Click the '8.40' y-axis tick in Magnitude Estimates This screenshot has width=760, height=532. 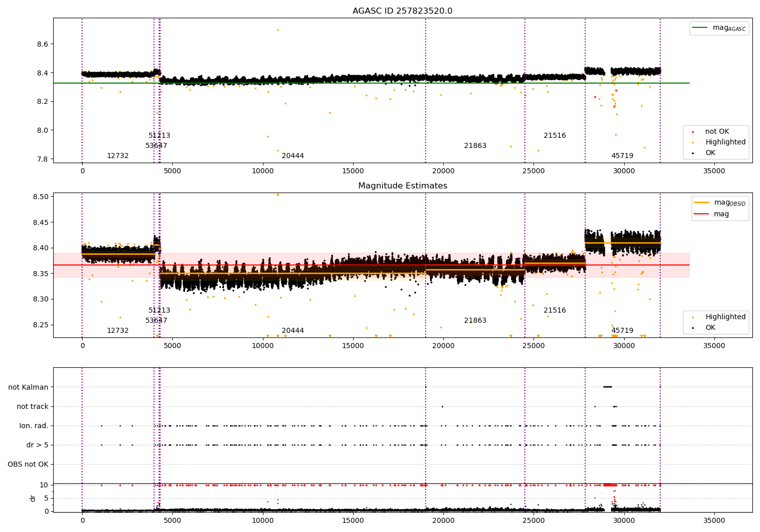click(41, 248)
